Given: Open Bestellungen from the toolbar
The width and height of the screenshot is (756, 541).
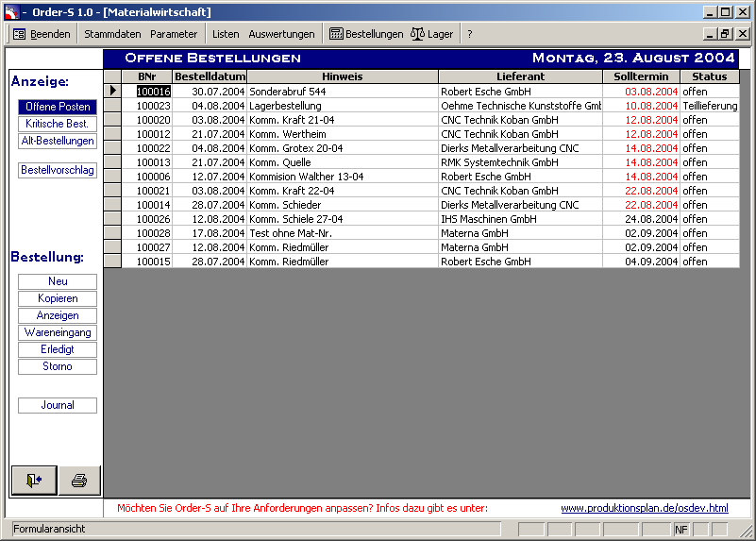Looking at the screenshot, I should pyautogui.click(x=365, y=34).
